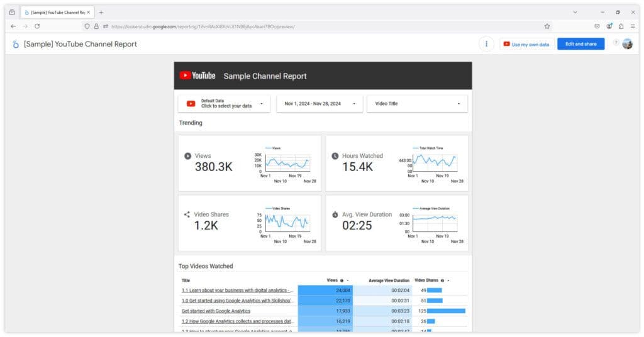The height and width of the screenshot is (337, 644).
Task: Click the Average View Duration column header
Action: coord(389,280)
